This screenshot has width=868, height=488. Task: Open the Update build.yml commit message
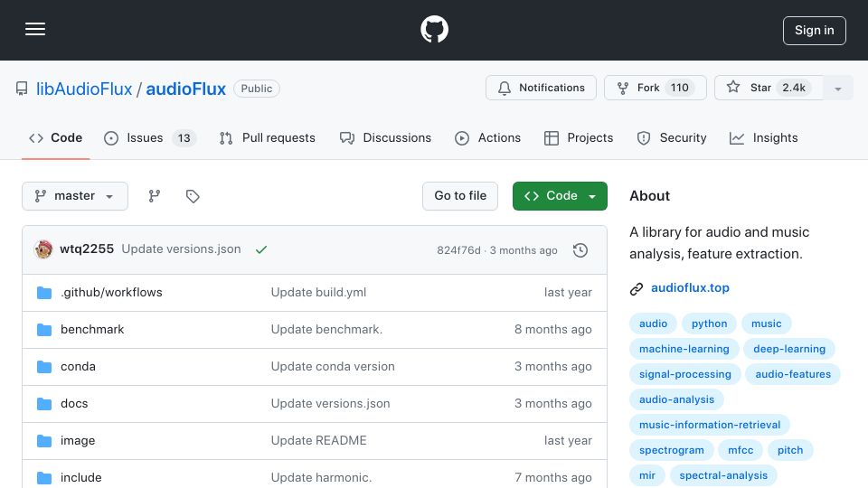[x=318, y=292]
